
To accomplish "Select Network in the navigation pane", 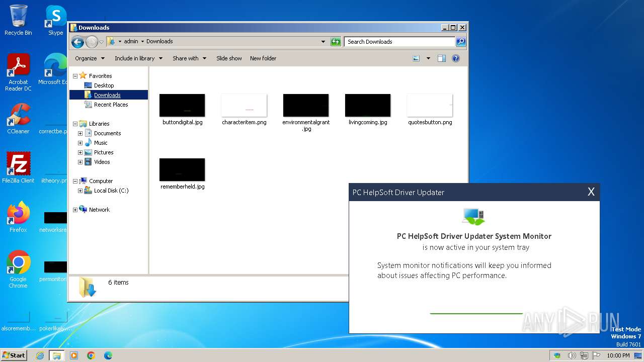I will (x=99, y=210).
